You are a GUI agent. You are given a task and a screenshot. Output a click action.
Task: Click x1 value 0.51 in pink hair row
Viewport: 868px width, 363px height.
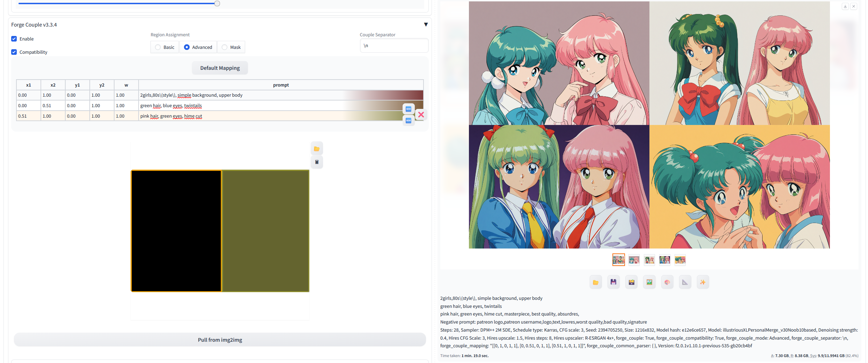tap(29, 116)
